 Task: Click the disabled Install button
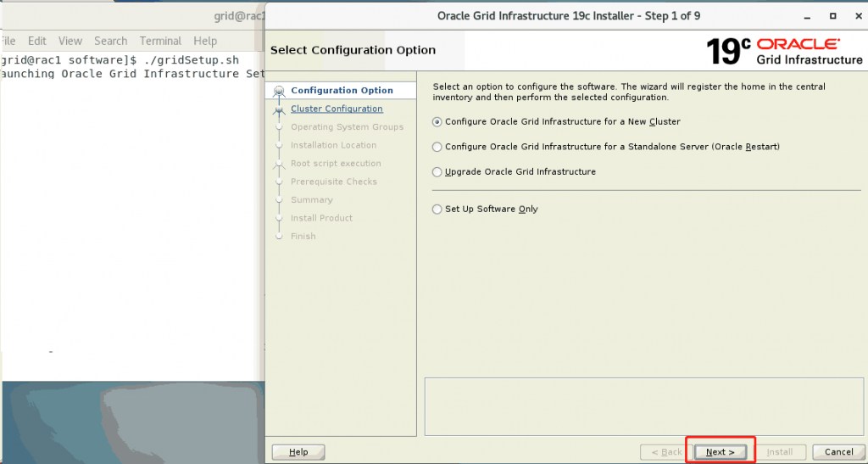780,452
